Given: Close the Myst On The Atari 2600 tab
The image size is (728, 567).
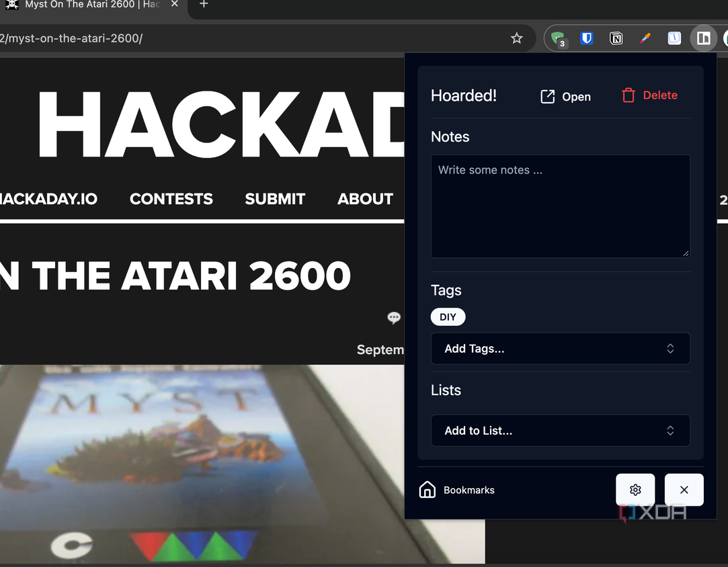Looking at the screenshot, I should (x=175, y=4).
